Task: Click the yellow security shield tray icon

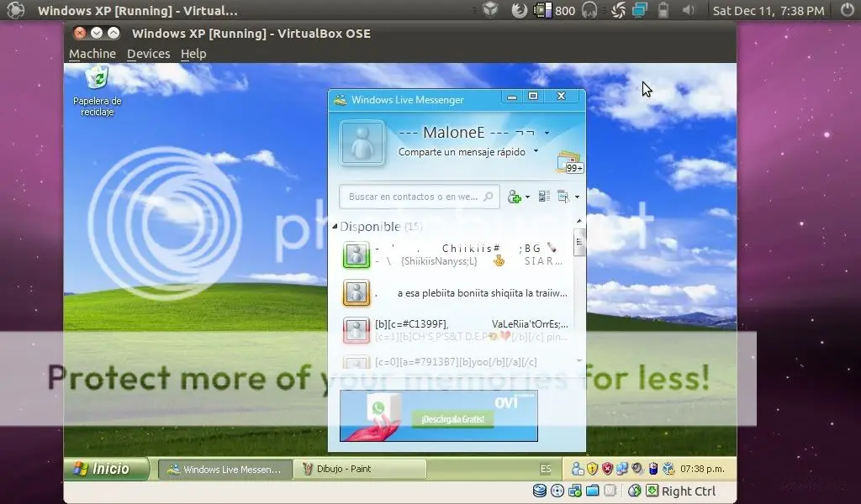Action: point(592,469)
